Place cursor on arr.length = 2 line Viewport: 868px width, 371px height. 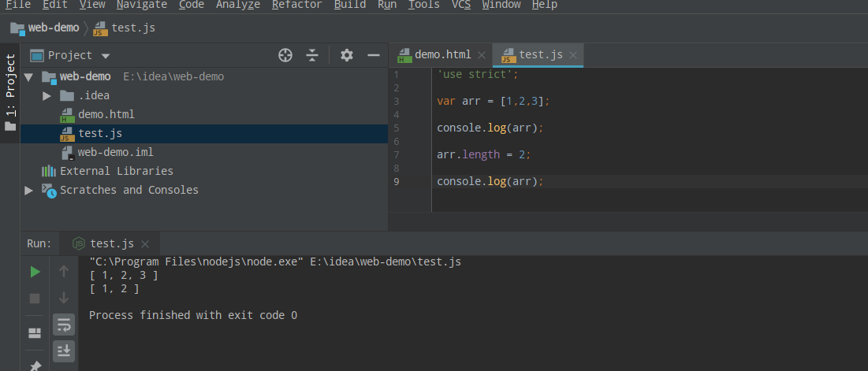(484, 155)
